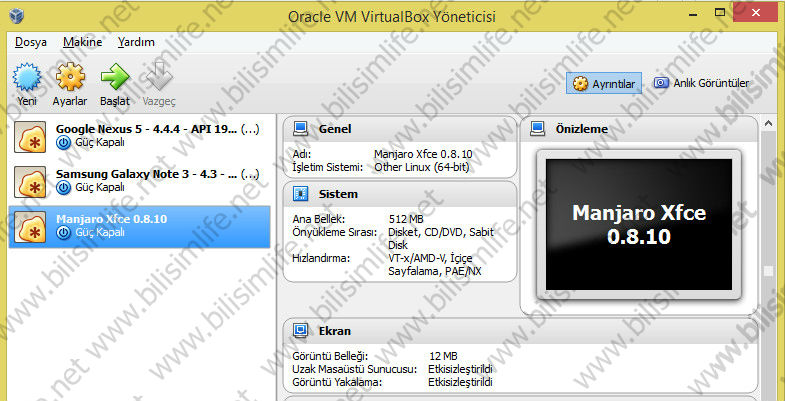Click the 512 MB Ana Bellek value
This screenshot has width=785, height=401.
coord(406,219)
